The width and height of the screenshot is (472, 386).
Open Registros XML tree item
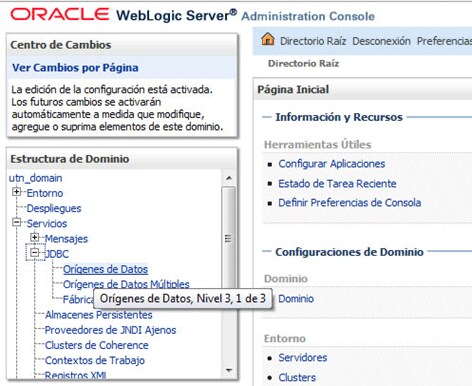(x=76, y=375)
